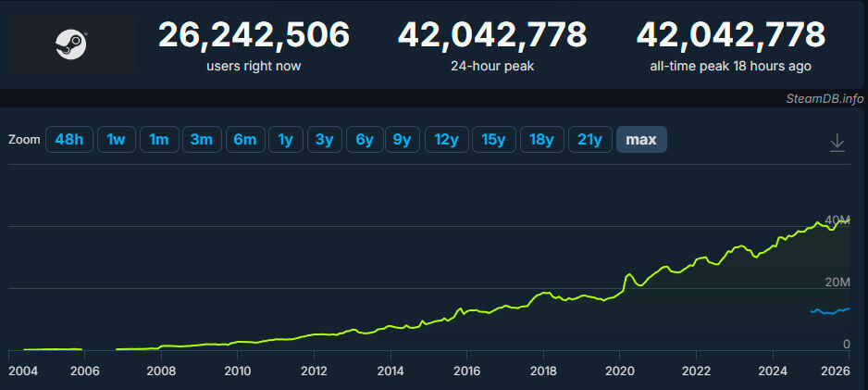Click the 2020 spike on green line
Image resolution: width=868 pixels, height=390 pixels.
click(629, 274)
